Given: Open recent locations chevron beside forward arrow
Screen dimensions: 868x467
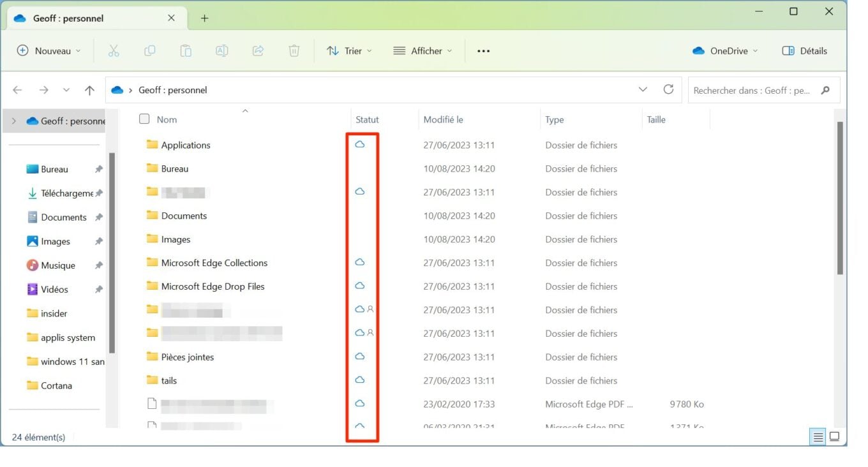Looking at the screenshot, I should 66,90.
